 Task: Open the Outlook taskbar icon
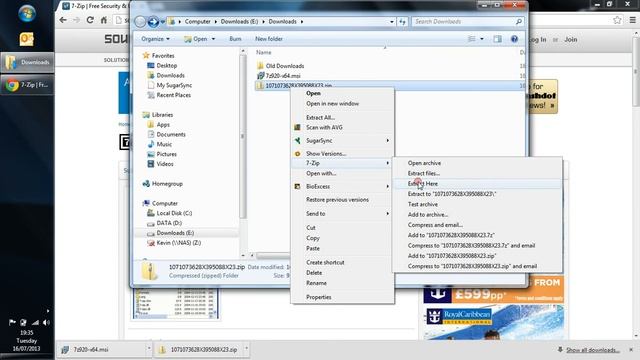[x=27, y=39]
